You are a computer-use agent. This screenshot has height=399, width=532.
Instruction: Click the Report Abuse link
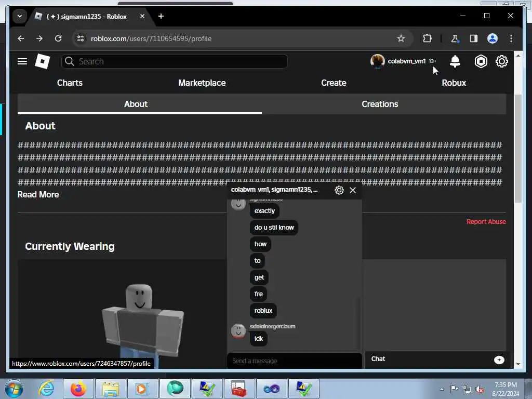(486, 221)
